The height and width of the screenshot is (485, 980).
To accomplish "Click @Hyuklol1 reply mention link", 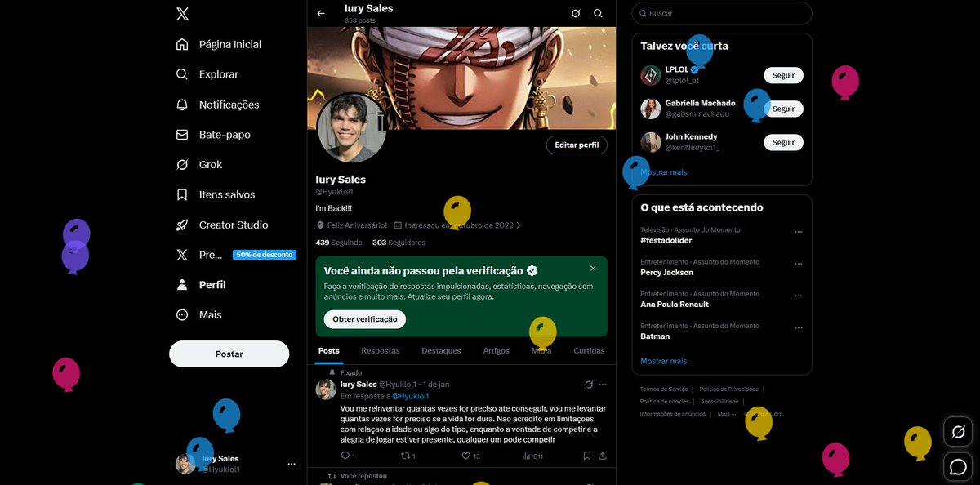I will coord(411,396).
